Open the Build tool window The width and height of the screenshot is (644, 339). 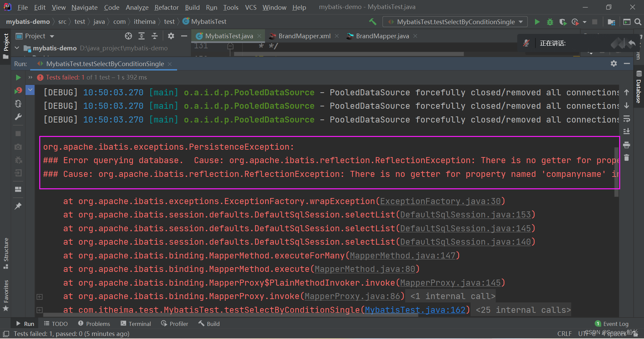tap(209, 324)
